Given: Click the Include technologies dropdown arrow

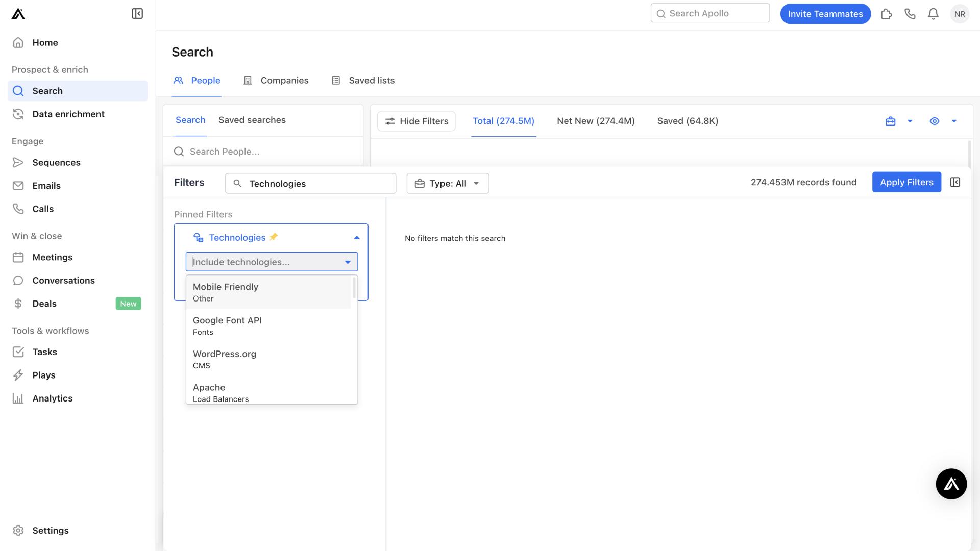Looking at the screenshot, I should [348, 262].
